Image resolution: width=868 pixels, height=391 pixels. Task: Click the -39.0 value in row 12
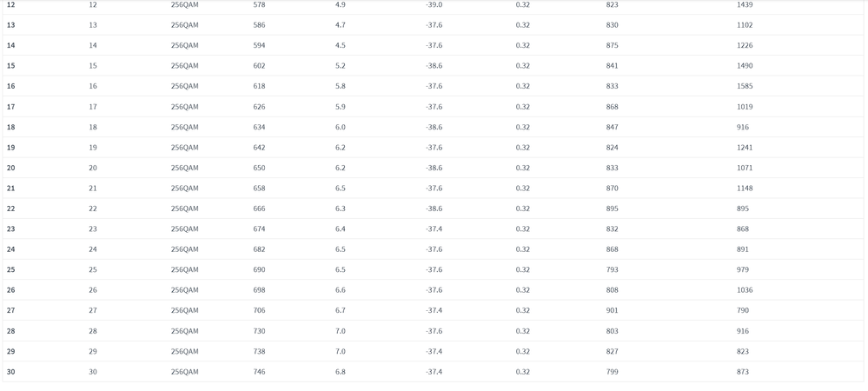(434, 4)
